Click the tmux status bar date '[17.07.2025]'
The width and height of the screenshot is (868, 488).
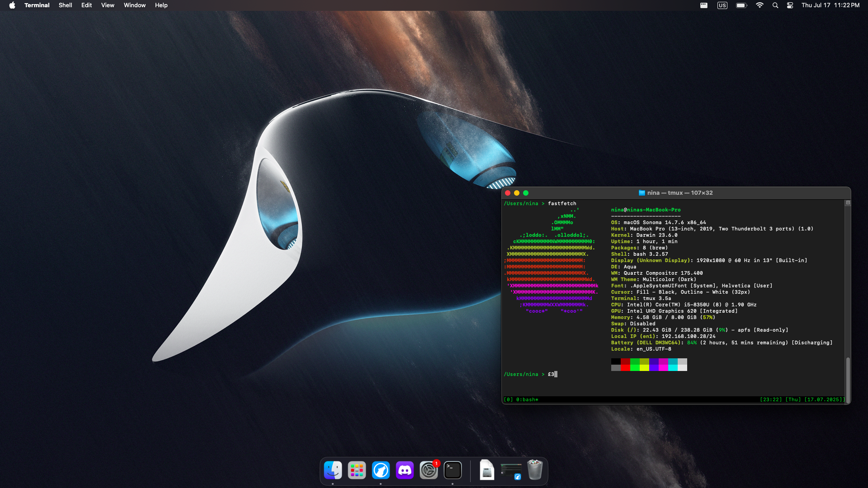[825, 400]
